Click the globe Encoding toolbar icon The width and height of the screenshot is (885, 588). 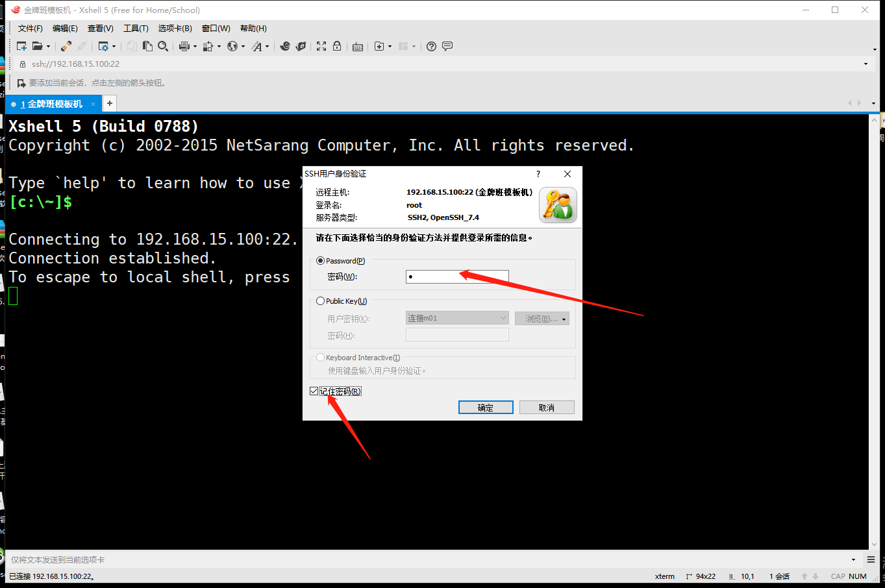[232, 46]
